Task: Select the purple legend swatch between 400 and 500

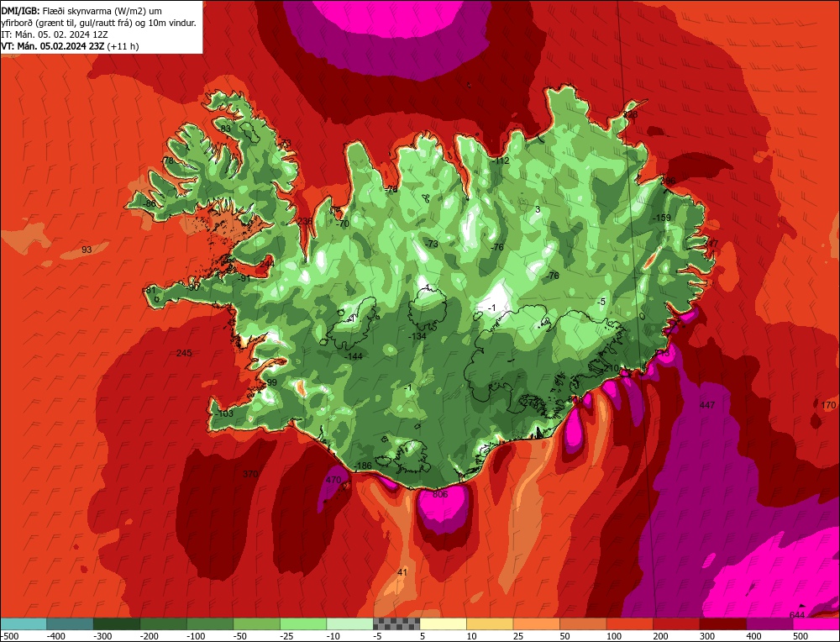Action: (769, 624)
